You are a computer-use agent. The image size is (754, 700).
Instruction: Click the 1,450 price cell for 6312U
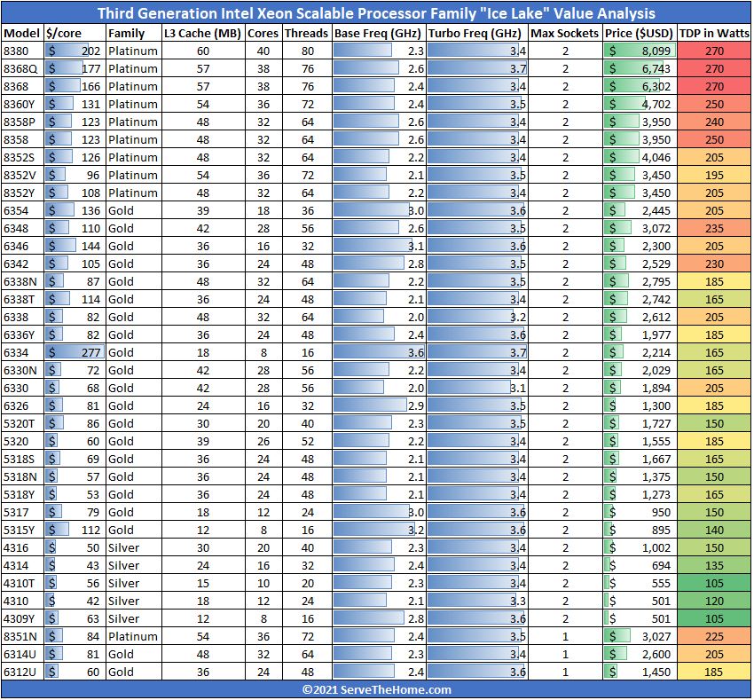tap(640, 672)
